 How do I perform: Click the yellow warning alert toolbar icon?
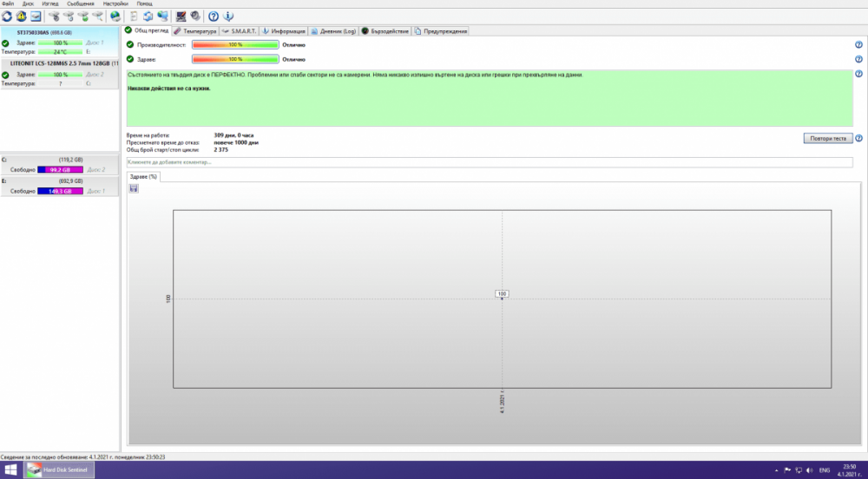[21, 16]
